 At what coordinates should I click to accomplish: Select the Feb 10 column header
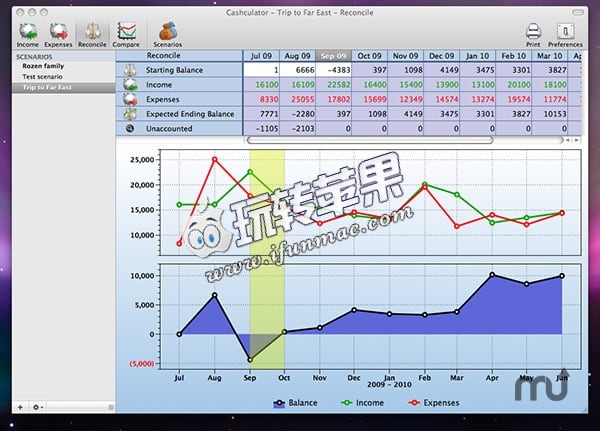(x=513, y=56)
